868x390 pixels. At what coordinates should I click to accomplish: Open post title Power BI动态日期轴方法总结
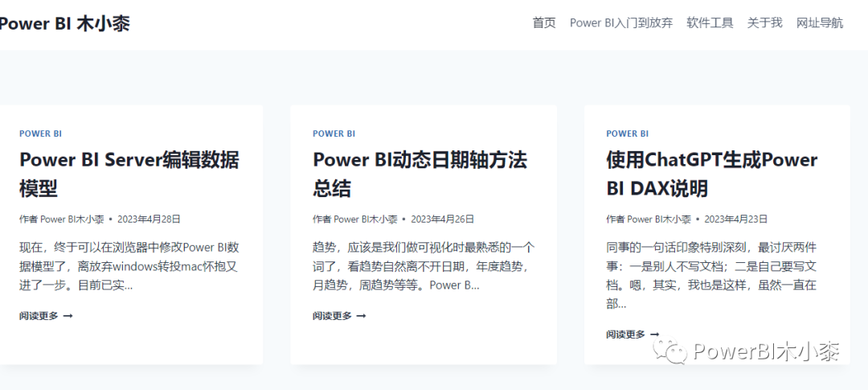click(420, 174)
